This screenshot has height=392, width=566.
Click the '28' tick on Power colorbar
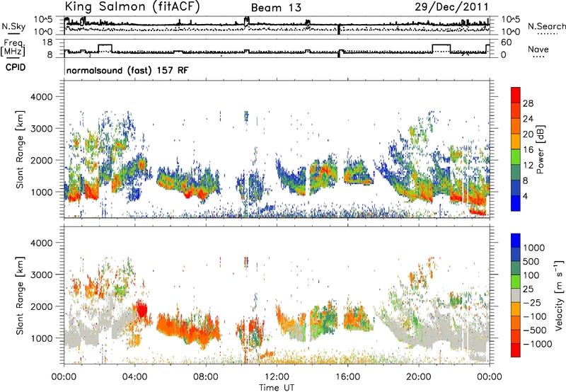click(528, 103)
